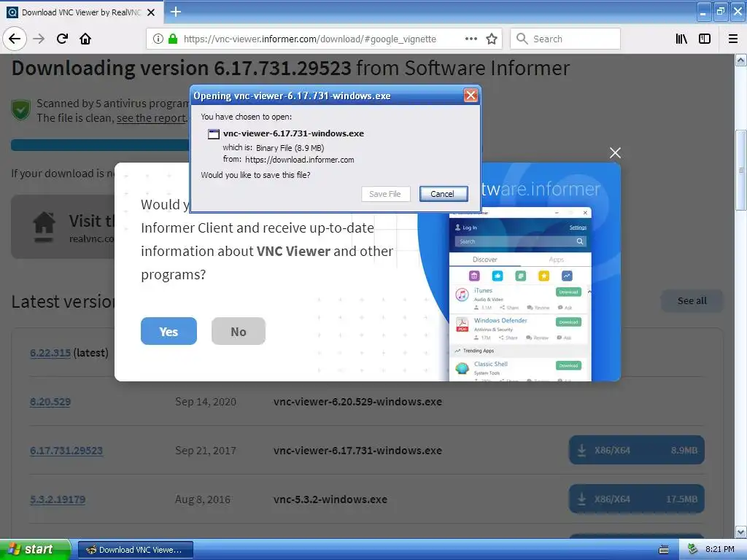Open the Library icon in toolbar
The width and height of the screenshot is (747, 560).
[x=681, y=39]
